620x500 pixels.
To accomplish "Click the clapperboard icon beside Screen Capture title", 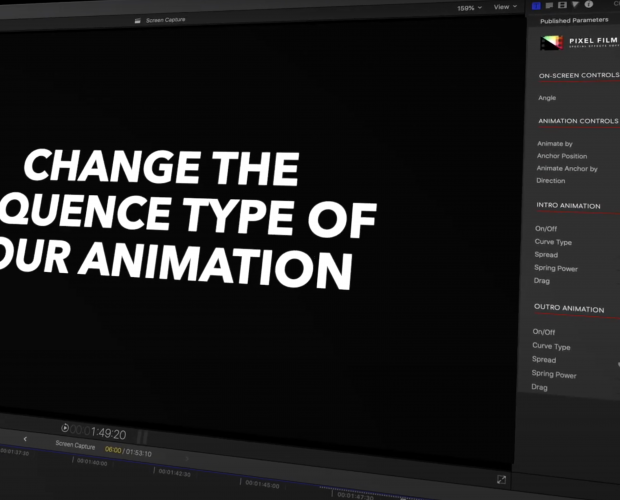I will tap(138, 21).
